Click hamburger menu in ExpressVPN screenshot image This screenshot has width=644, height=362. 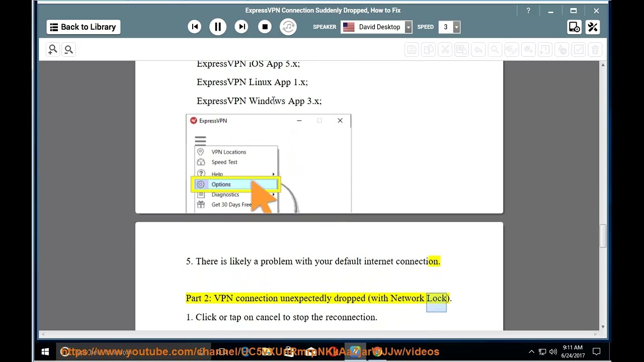tap(200, 141)
